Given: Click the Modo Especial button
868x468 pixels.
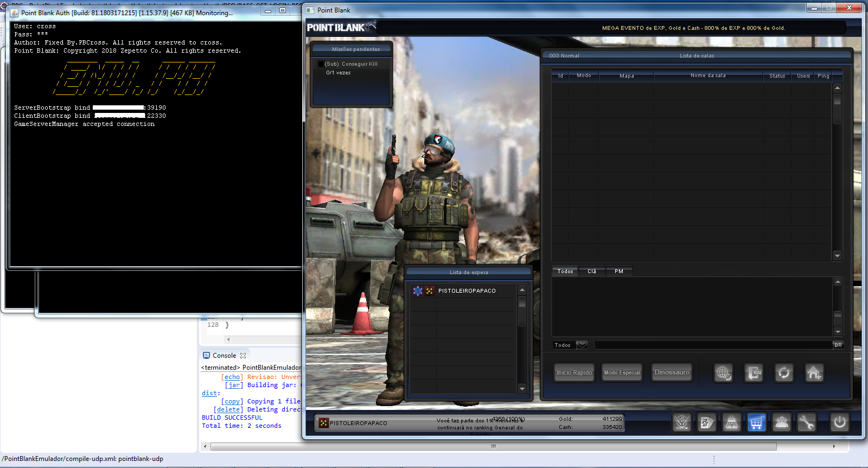Looking at the screenshot, I should (x=622, y=372).
